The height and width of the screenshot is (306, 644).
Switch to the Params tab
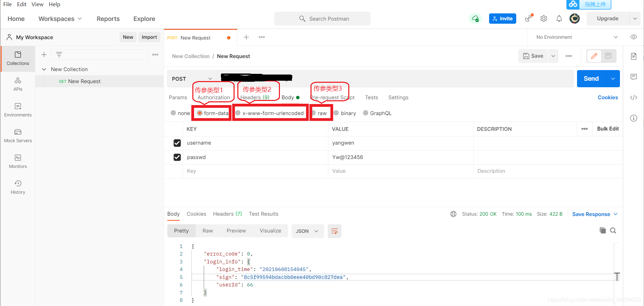click(178, 98)
